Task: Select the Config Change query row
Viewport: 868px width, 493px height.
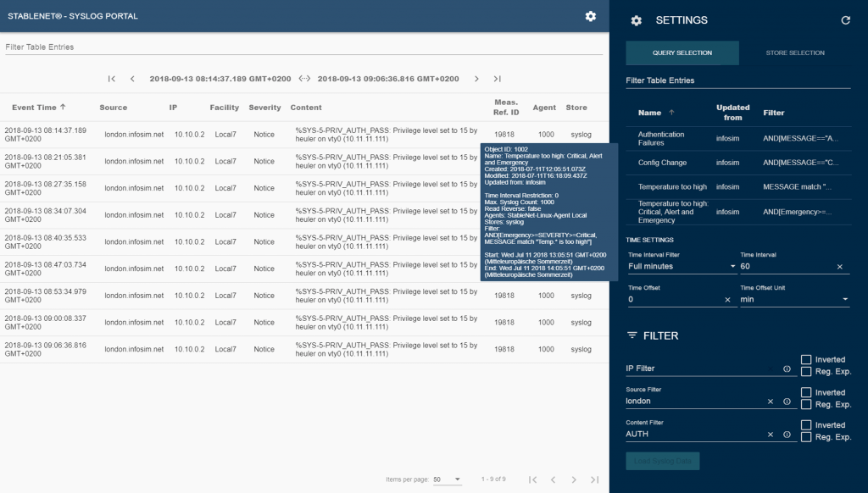Action: coord(662,163)
